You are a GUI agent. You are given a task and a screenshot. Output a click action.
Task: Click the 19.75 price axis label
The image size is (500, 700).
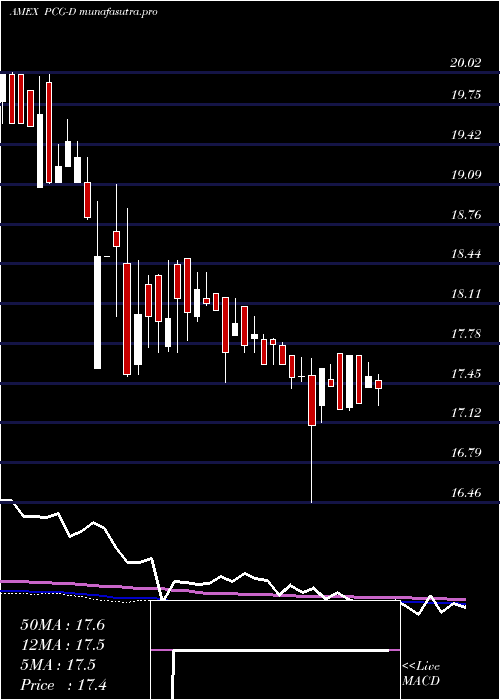coord(466,95)
